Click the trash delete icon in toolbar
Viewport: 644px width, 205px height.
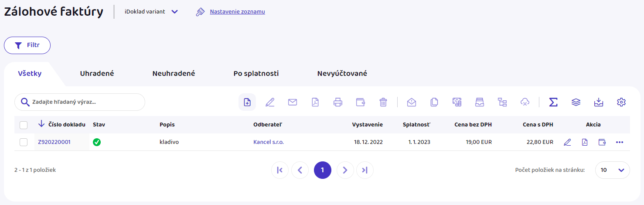click(x=383, y=102)
